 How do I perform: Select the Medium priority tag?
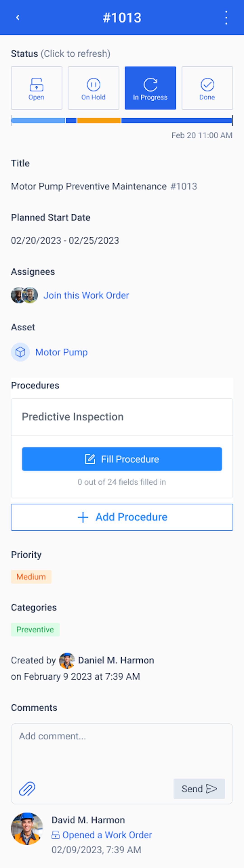tap(31, 577)
